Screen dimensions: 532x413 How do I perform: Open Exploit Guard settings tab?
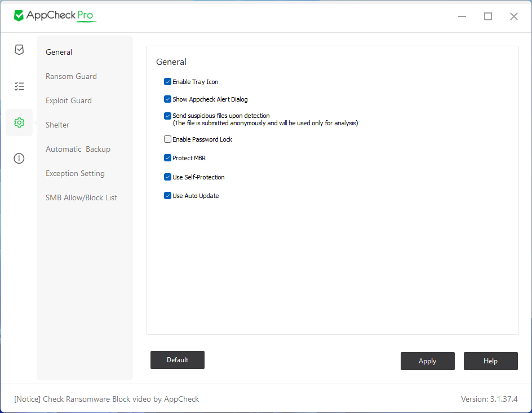(69, 100)
